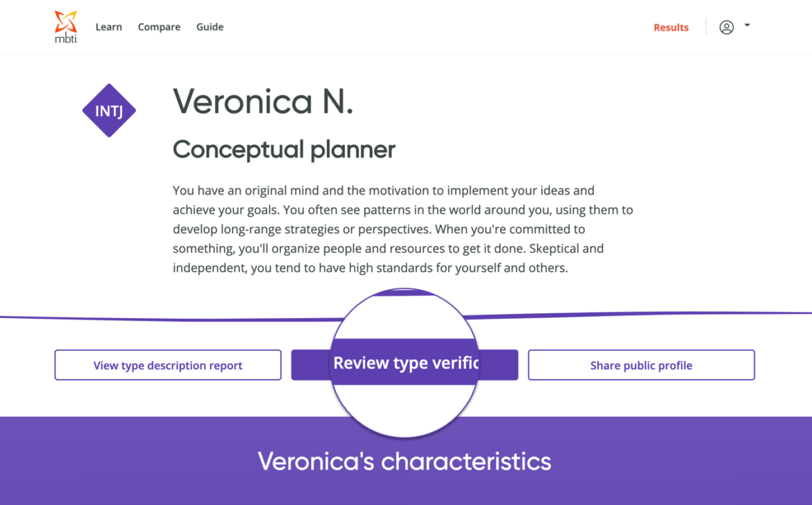Click the Veronica's characteristics heading

[x=405, y=461]
